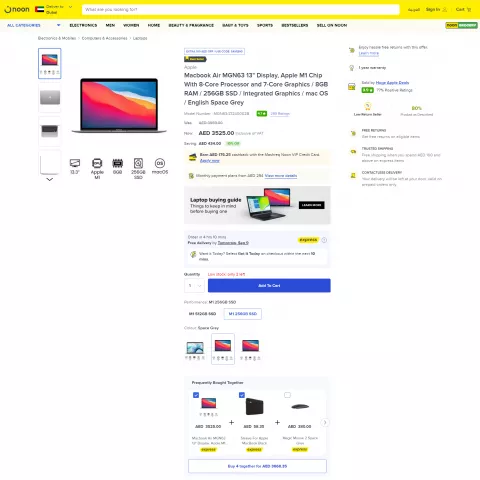Click the Add To Cart button
This screenshot has height=480, width=480.
point(269,286)
